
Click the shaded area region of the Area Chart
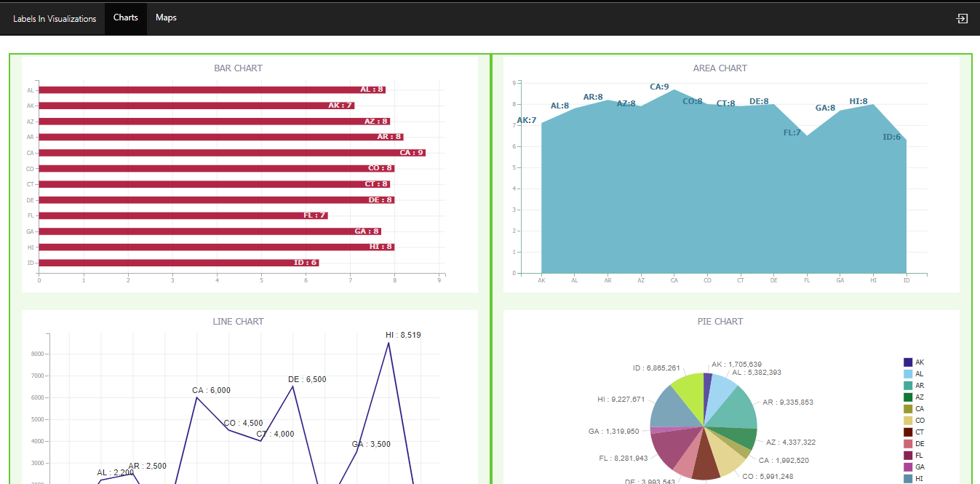720,204
